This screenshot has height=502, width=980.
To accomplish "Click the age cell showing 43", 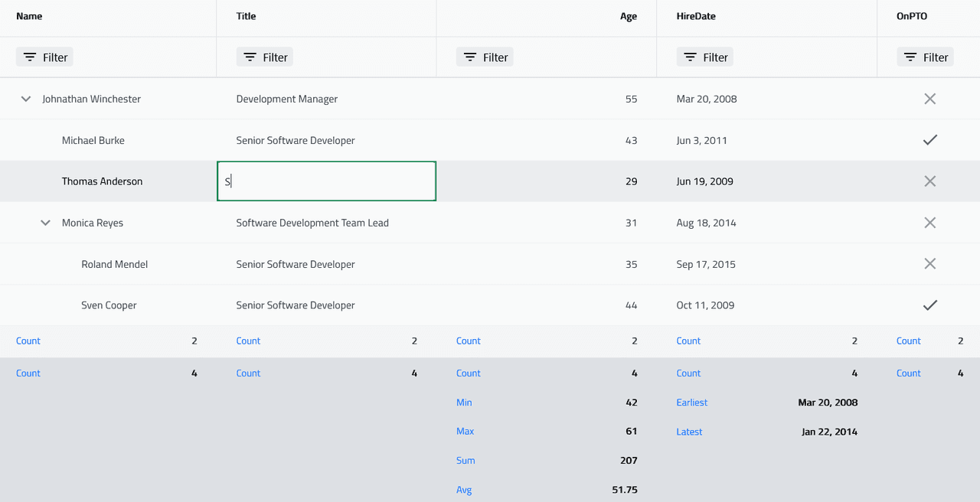I will [547, 140].
